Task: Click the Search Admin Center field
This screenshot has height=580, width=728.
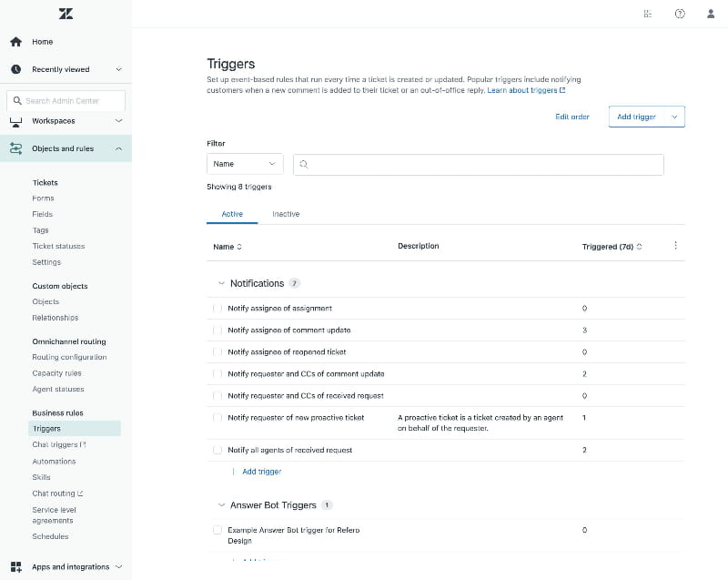Action: [66, 100]
